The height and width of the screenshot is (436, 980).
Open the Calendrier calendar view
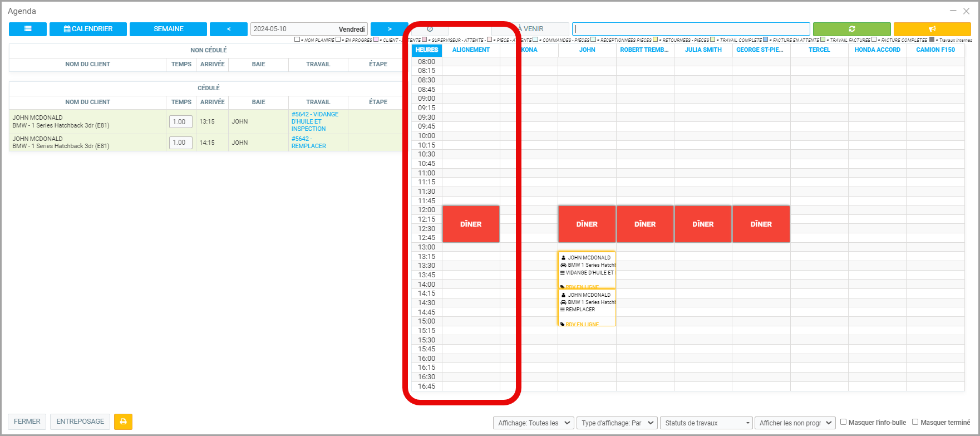pos(88,29)
